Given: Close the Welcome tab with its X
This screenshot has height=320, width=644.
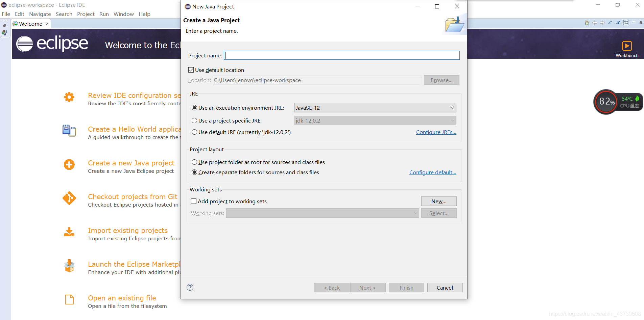Looking at the screenshot, I should click(x=47, y=24).
